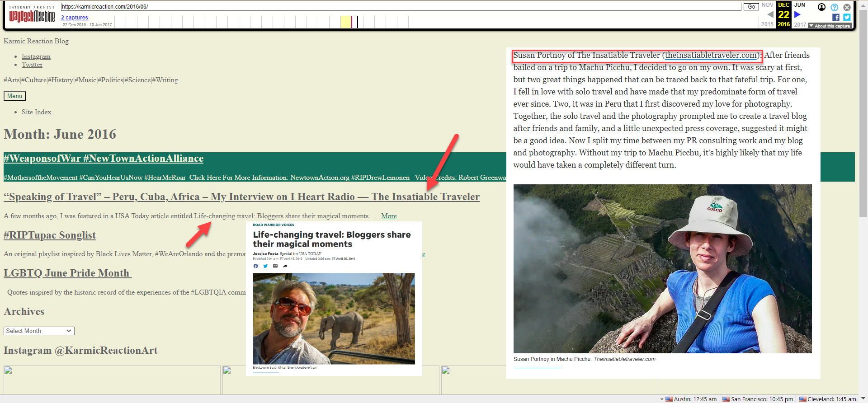868x403 pixels.
Task: Open Karmic Reaction Blog link
Action: coord(36,41)
